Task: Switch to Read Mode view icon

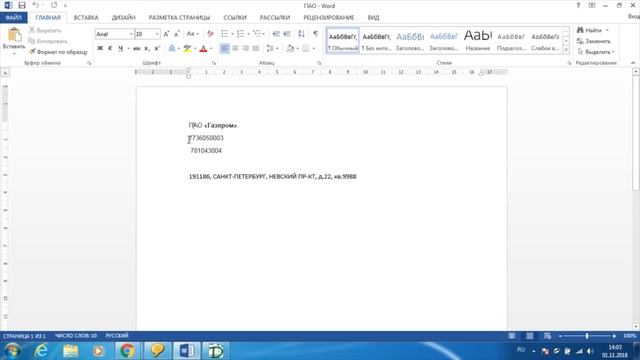Action: (512, 336)
